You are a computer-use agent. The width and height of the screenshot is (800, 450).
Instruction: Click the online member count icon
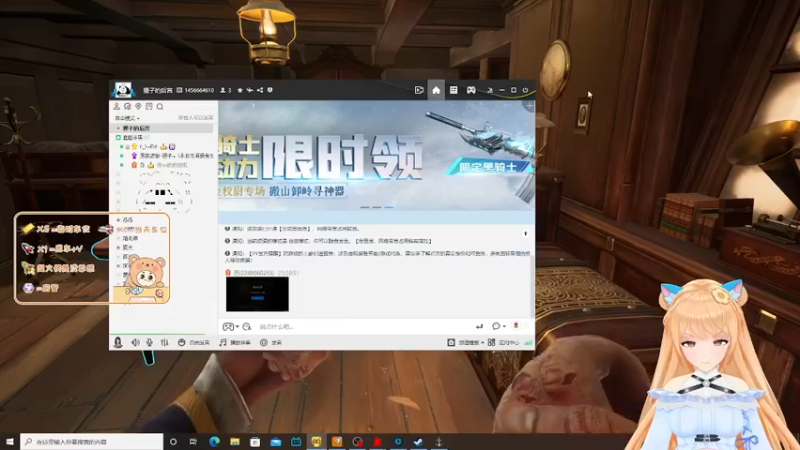pos(223,90)
